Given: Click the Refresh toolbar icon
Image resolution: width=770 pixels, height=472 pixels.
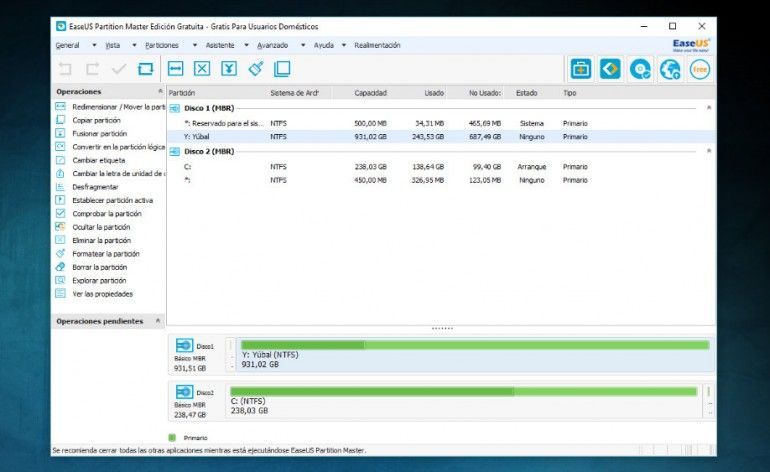Looking at the screenshot, I should pos(146,69).
